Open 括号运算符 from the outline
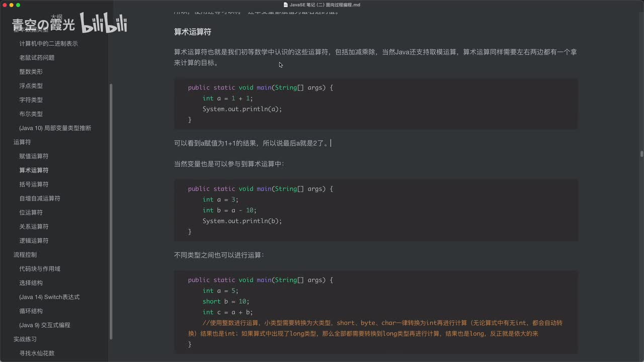Screen dimensions: 644x362 tap(34, 185)
